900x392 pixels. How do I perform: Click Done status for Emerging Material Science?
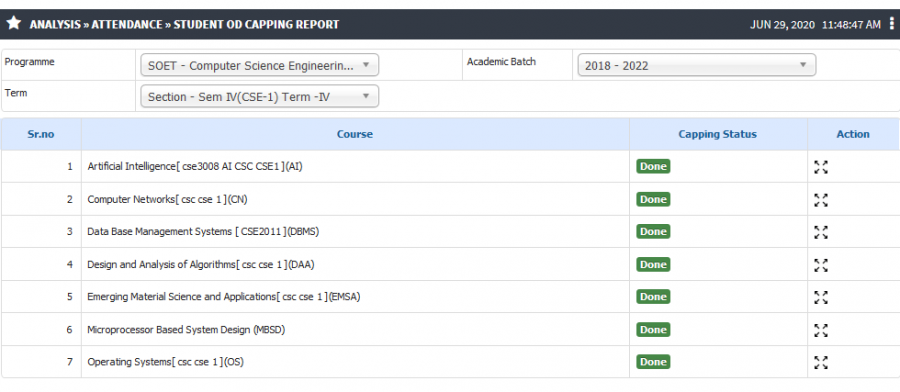(x=653, y=296)
